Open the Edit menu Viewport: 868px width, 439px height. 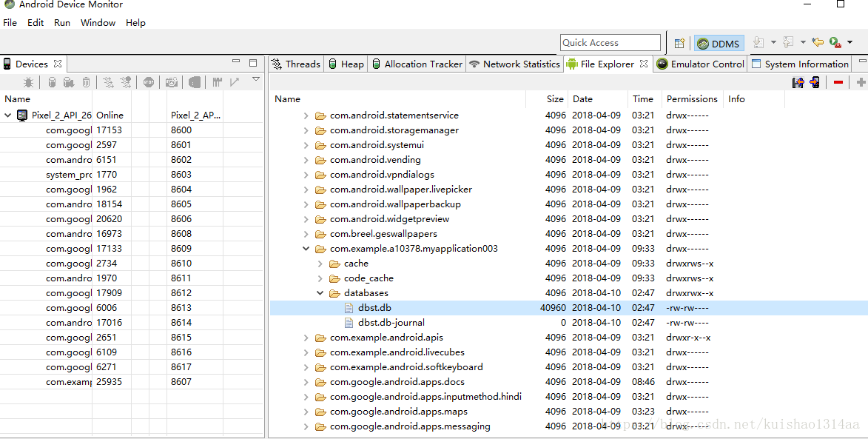tap(36, 23)
